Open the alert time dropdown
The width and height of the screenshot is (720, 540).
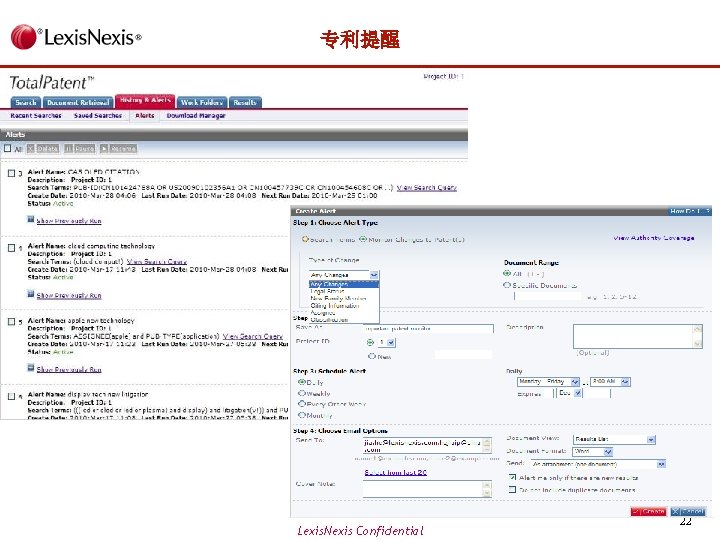coord(610,382)
